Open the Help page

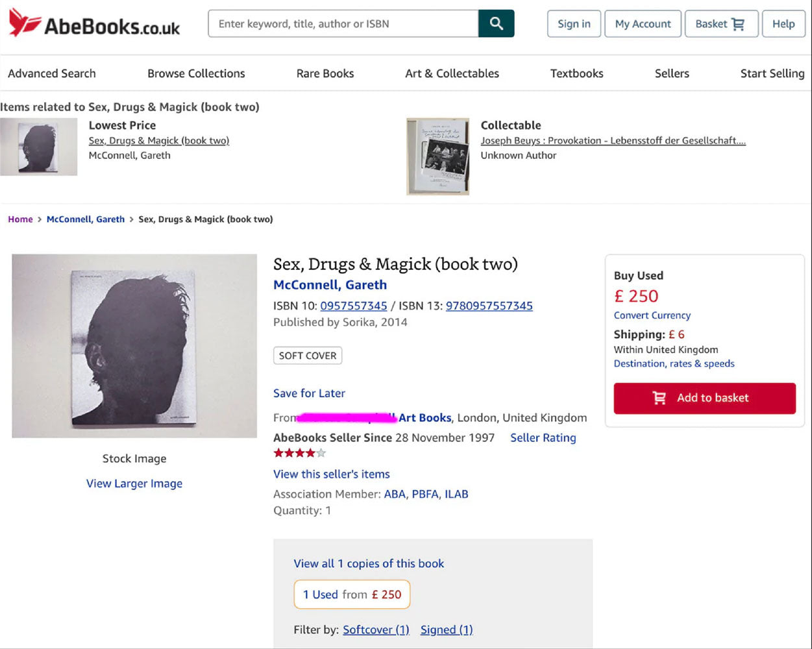coord(783,24)
